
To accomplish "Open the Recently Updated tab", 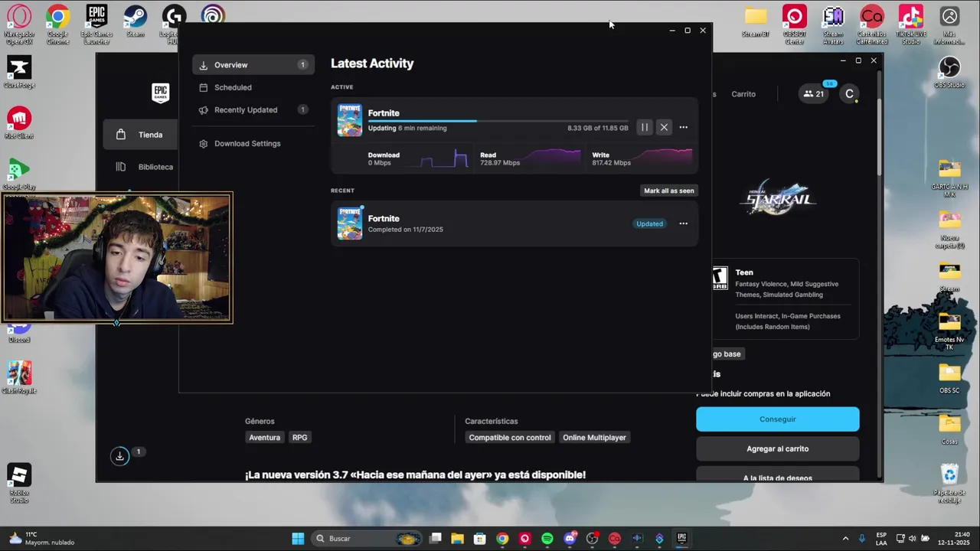I will click(253, 109).
